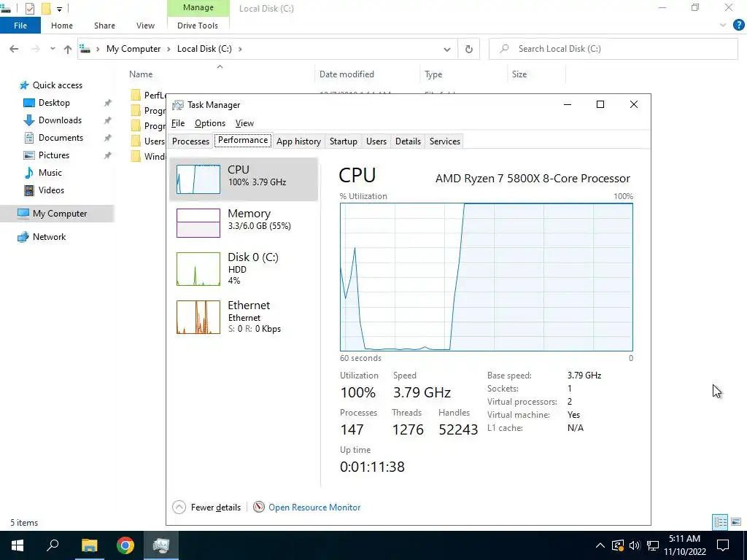
Task: Select Quick access in navigation pane
Action: click(x=57, y=85)
